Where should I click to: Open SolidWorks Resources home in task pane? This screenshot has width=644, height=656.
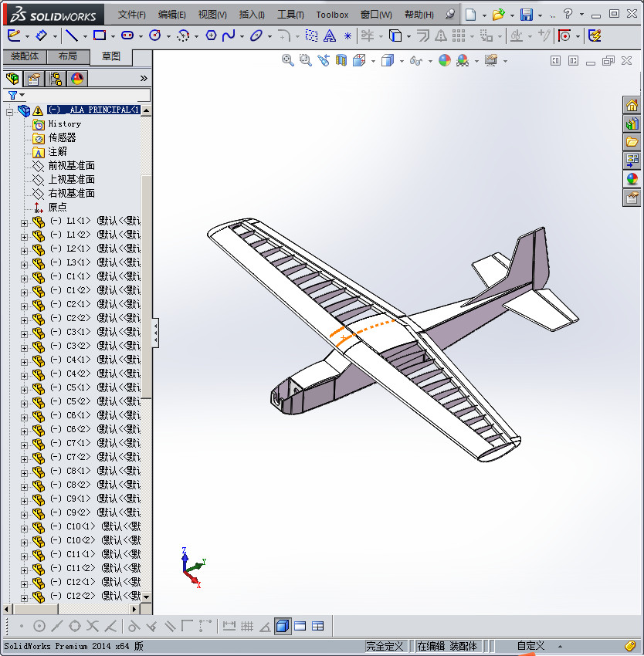(x=632, y=105)
